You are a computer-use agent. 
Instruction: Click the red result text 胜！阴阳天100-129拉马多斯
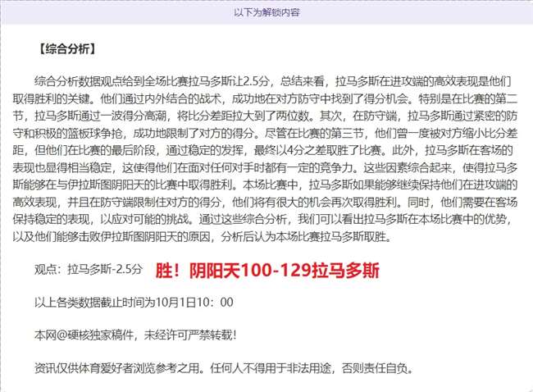[x=267, y=271]
